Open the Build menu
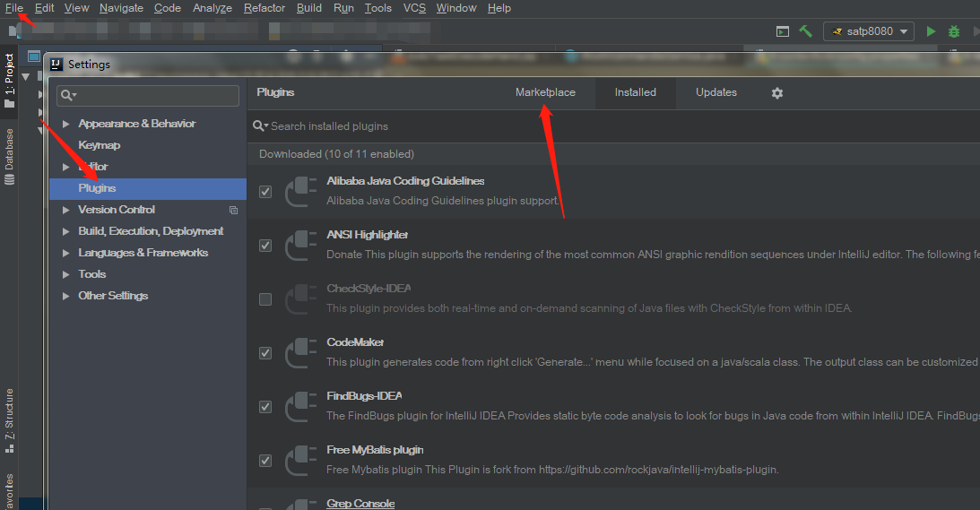 [309, 8]
